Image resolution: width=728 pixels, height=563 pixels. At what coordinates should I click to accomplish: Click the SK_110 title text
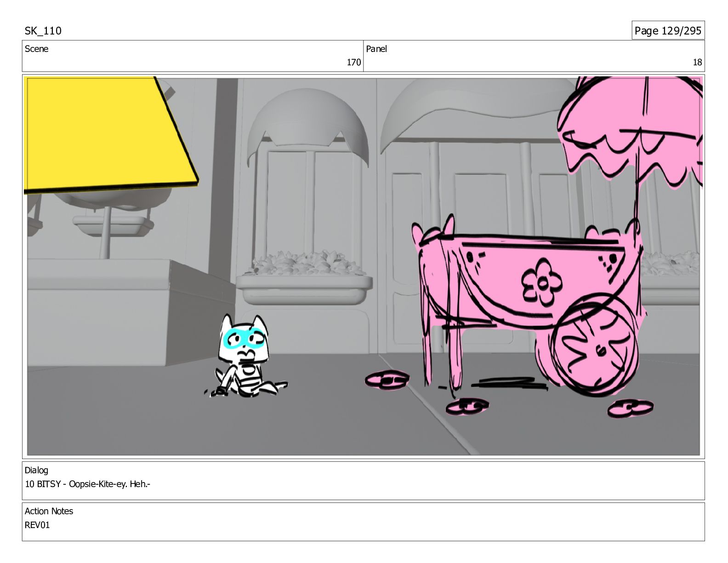[43, 31]
